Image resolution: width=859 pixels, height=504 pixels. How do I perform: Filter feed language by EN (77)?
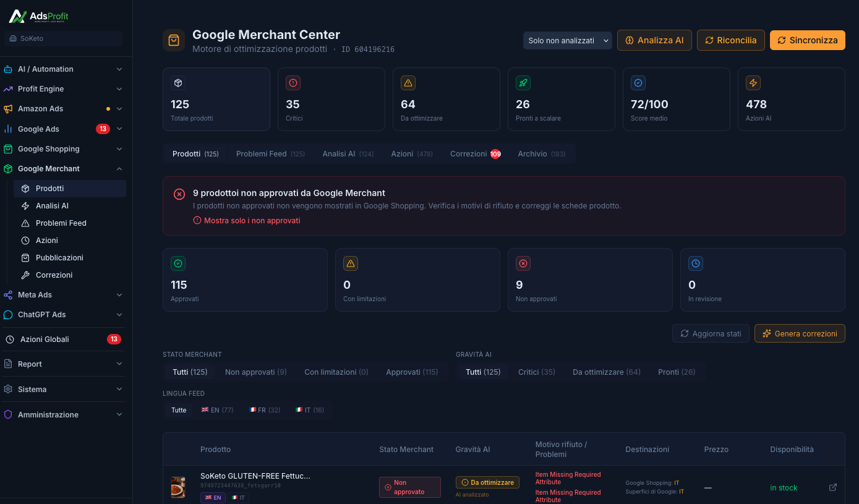[217, 410]
